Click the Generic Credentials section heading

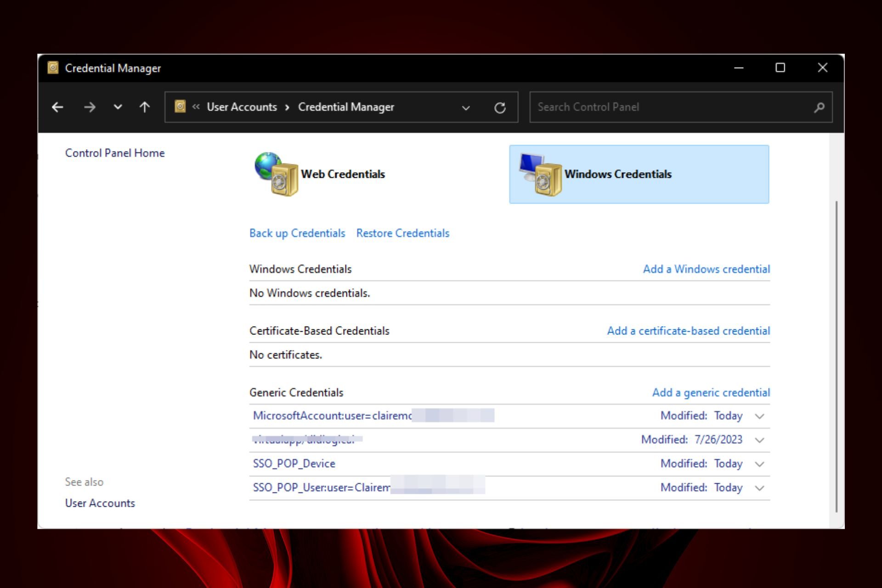(x=296, y=393)
